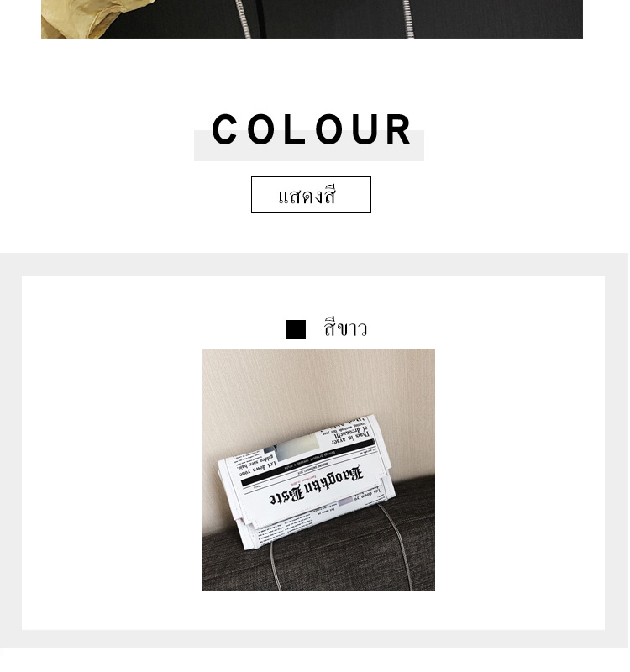Image resolution: width=630 pixels, height=672 pixels.
Task: Click the left zipper in the top banner
Action: tap(244, 18)
